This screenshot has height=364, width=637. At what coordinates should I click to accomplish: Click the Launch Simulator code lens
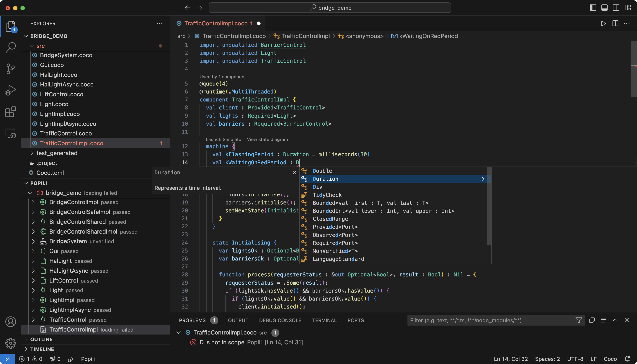click(x=224, y=140)
